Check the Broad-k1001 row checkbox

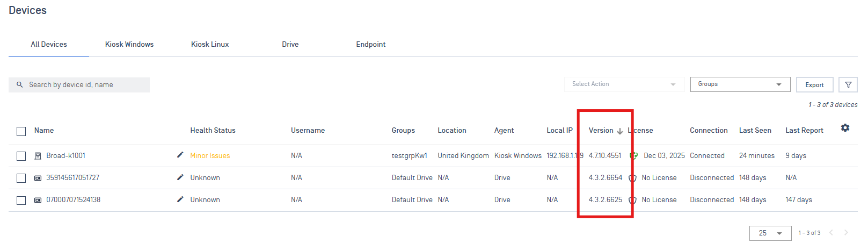21,156
